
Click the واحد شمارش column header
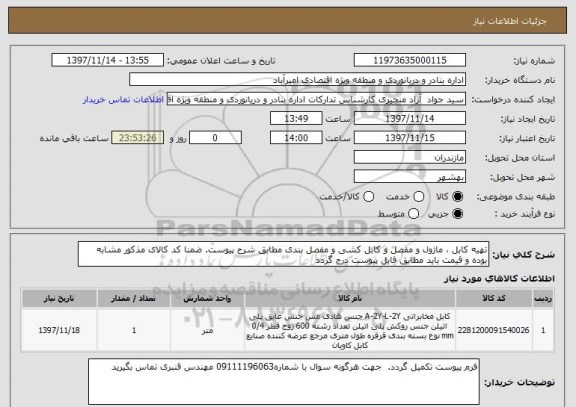click(x=207, y=299)
